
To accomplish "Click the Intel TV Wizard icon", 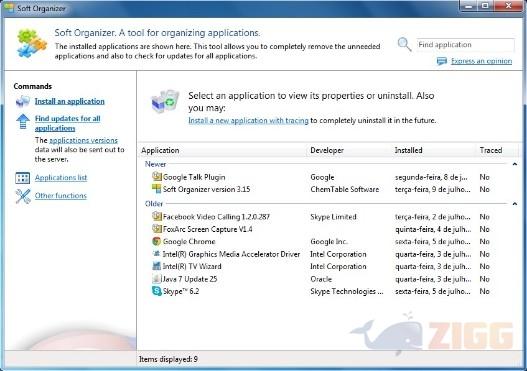I will pyautogui.click(x=157, y=266).
